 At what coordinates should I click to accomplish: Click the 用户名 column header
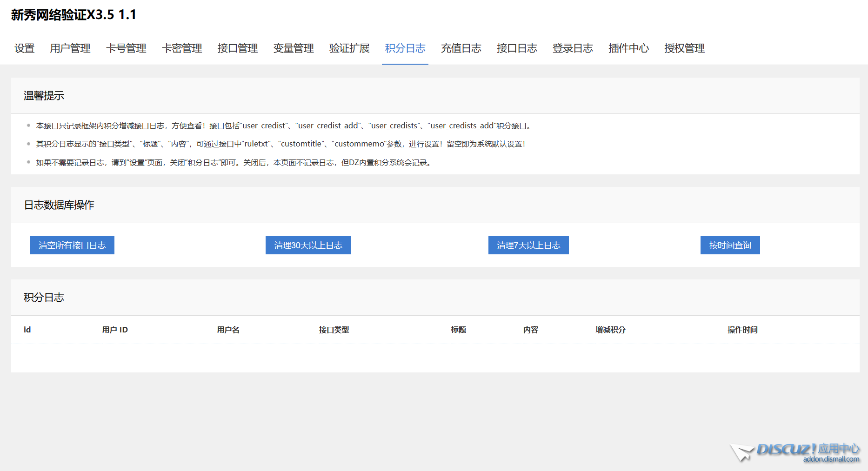click(x=228, y=330)
